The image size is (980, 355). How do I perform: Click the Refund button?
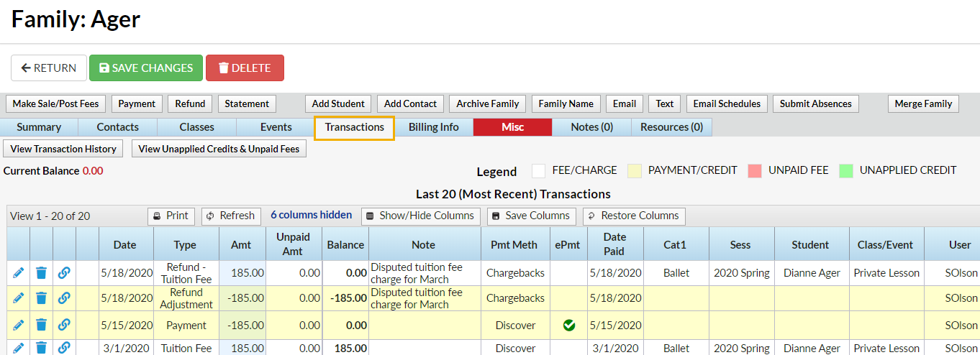point(190,103)
